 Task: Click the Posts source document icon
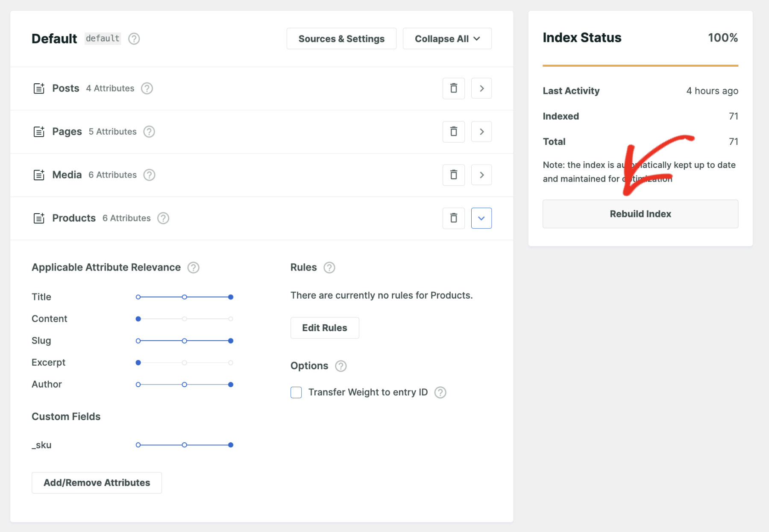[x=39, y=88]
